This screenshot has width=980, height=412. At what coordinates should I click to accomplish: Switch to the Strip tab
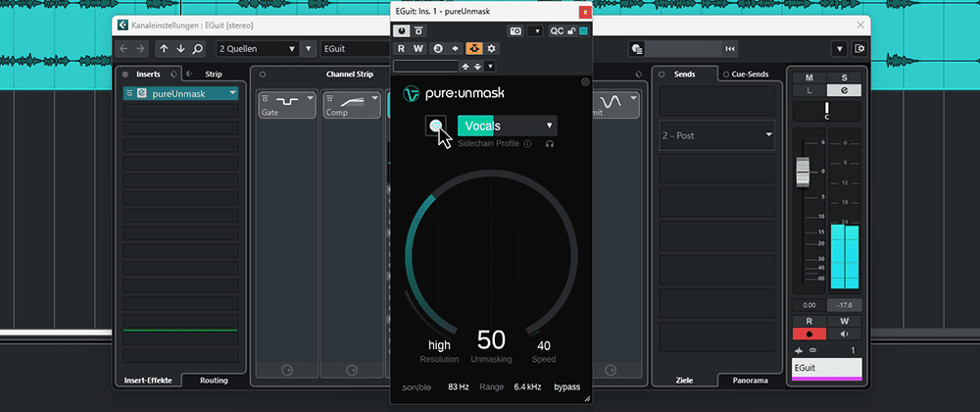click(213, 74)
